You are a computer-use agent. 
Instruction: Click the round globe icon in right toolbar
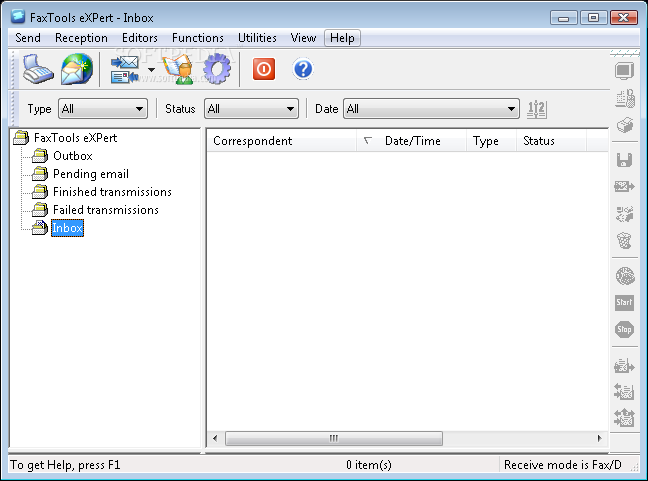pos(624,276)
